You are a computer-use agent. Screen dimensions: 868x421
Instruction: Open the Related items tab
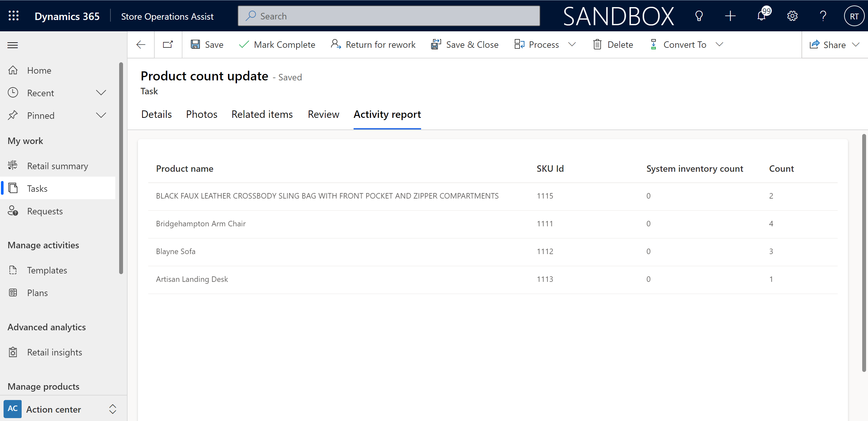coord(262,114)
